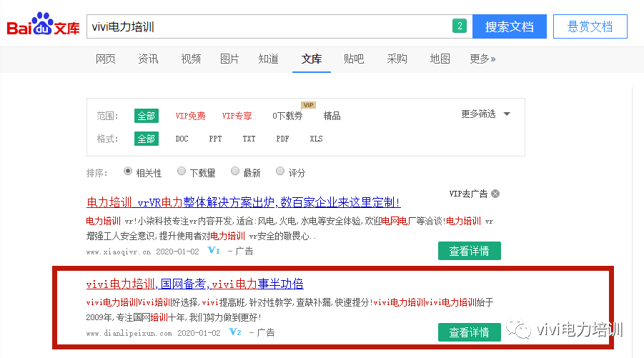
Task: Select the 相关性 sort radio button
Action: click(128, 171)
